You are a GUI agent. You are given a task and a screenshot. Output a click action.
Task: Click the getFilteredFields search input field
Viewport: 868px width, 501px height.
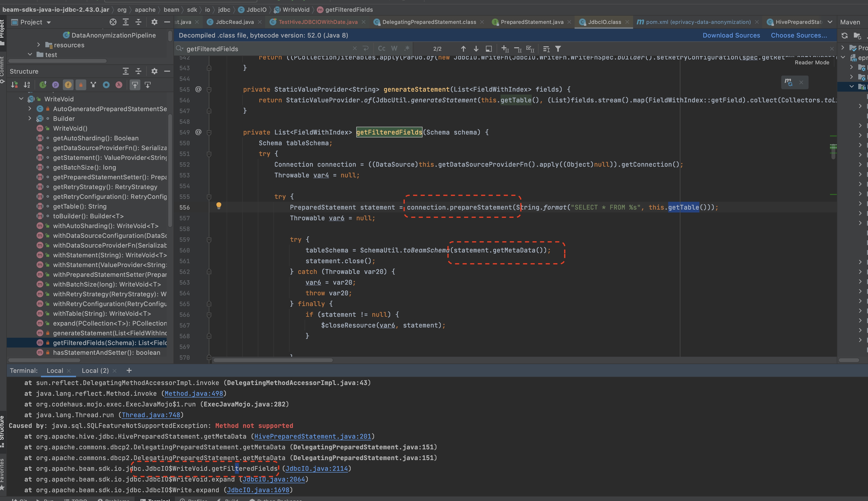[x=268, y=49]
